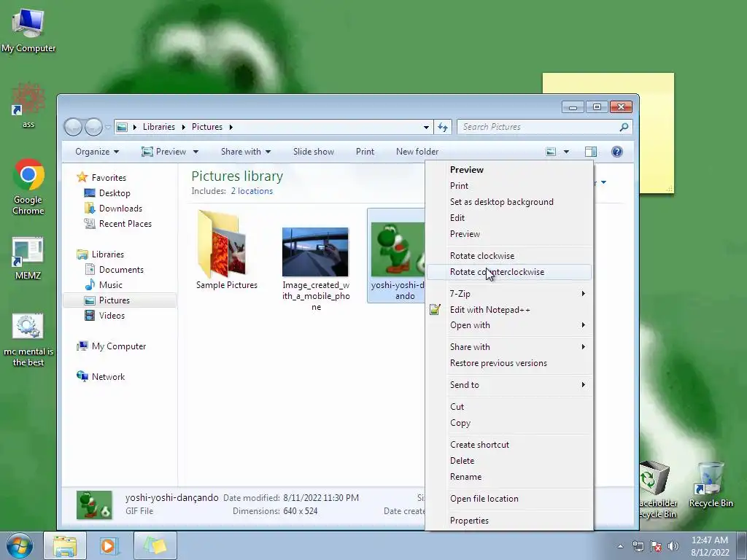Open the Action Center flag tray icon
The image size is (747, 560).
pyautogui.click(x=656, y=546)
